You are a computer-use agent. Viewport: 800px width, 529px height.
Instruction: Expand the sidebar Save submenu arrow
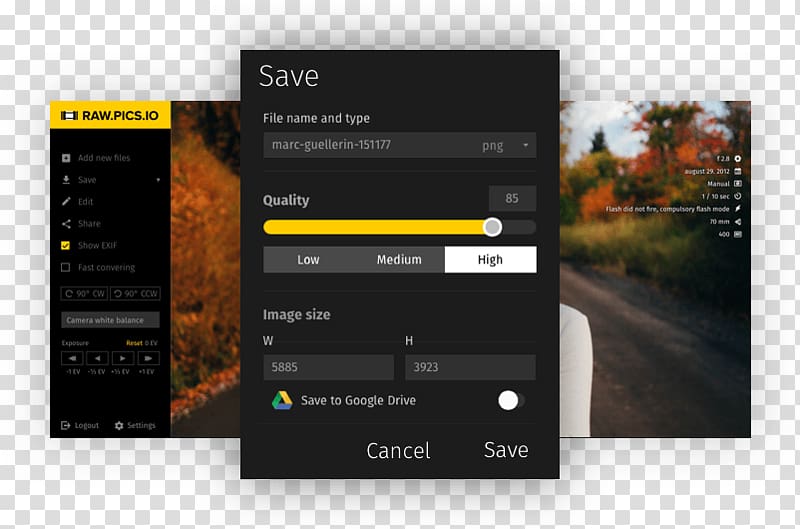[158, 180]
